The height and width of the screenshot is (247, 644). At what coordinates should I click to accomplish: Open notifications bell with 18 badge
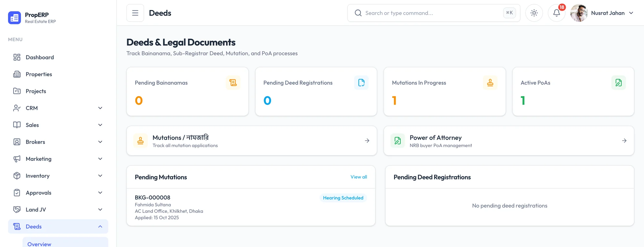click(x=556, y=13)
